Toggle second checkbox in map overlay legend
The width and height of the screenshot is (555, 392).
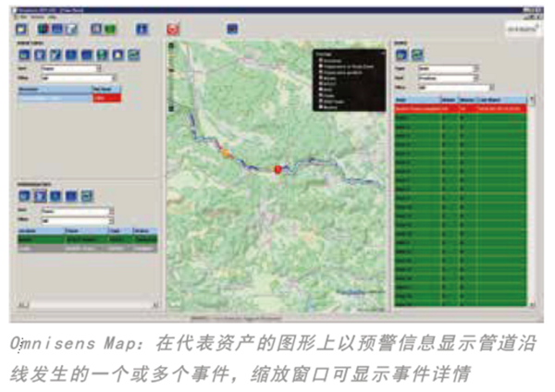point(319,67)
